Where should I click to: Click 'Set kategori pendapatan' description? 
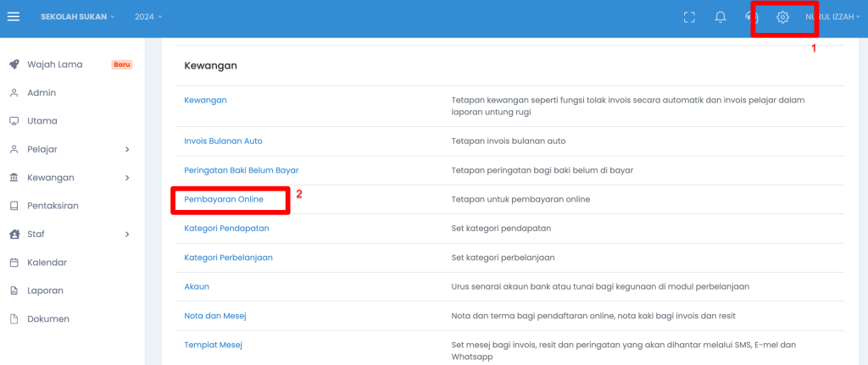tap(501, 229)
